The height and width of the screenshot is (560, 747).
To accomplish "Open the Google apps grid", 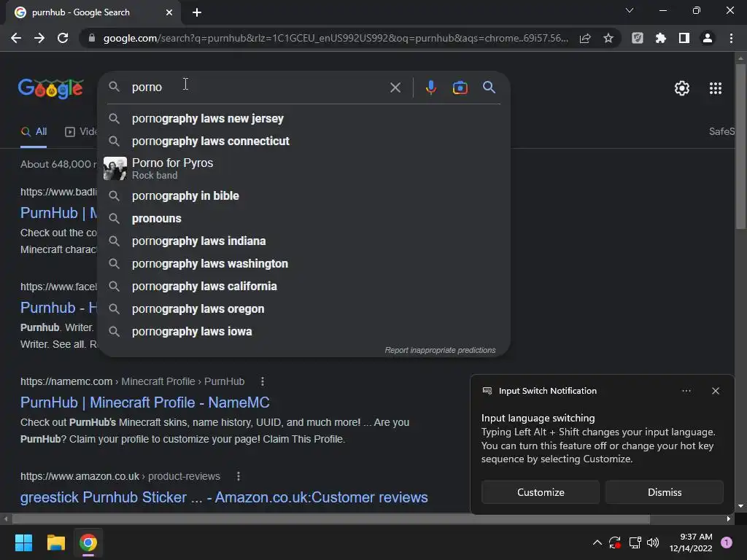I will click(x=716, y=88).
